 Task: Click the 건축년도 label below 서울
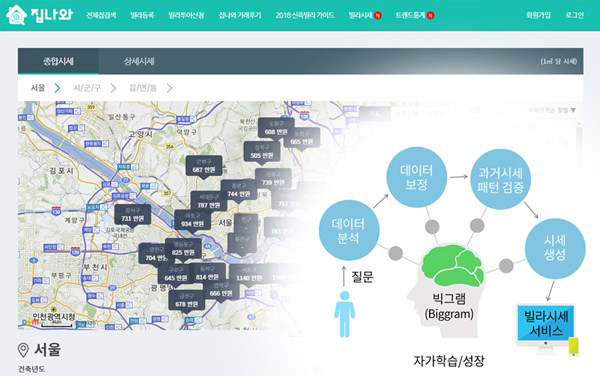click(31, 369)
